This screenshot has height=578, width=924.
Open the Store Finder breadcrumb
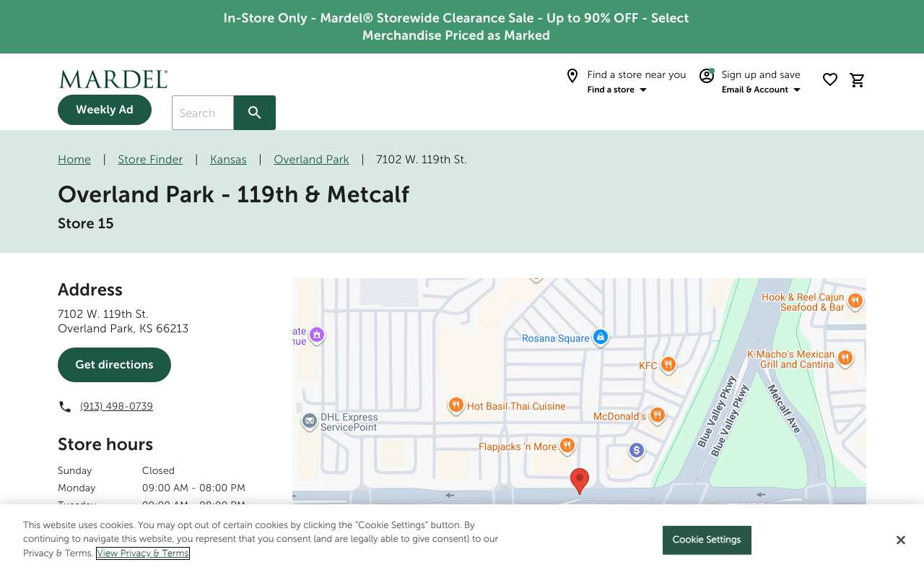[150, 160]
